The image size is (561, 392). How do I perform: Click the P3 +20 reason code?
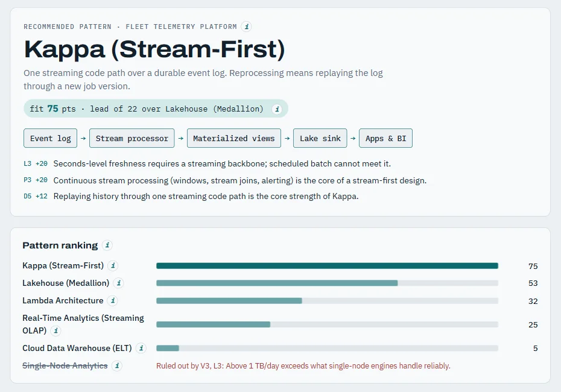36,180
